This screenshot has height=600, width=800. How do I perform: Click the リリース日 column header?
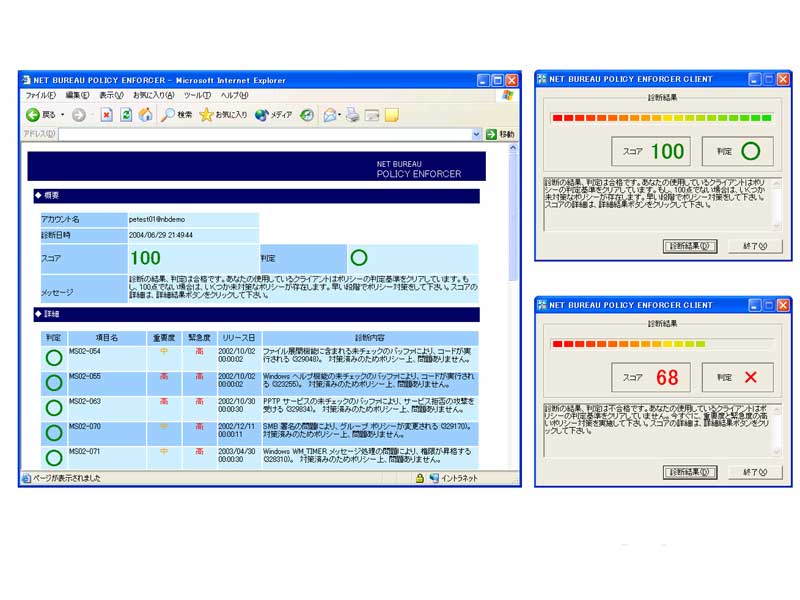tap(239, 338)
